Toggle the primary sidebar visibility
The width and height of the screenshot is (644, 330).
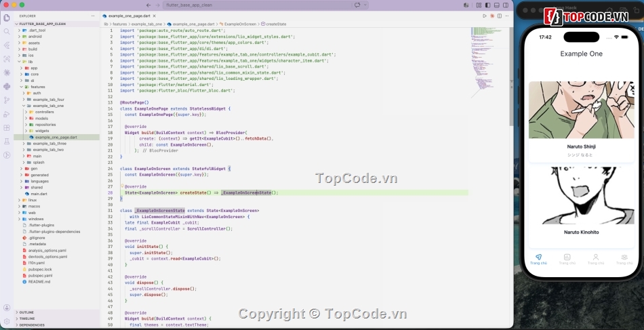tap(487, 5)
